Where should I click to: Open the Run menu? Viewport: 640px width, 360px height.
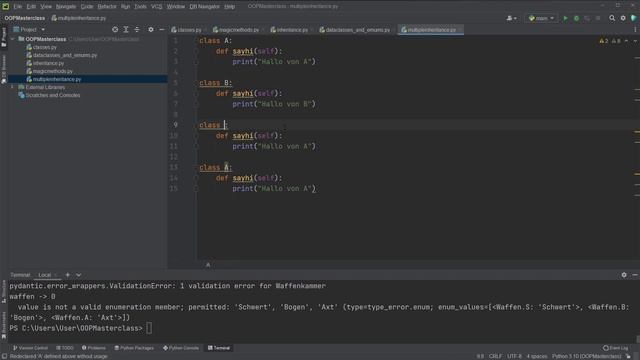point(125,7)
